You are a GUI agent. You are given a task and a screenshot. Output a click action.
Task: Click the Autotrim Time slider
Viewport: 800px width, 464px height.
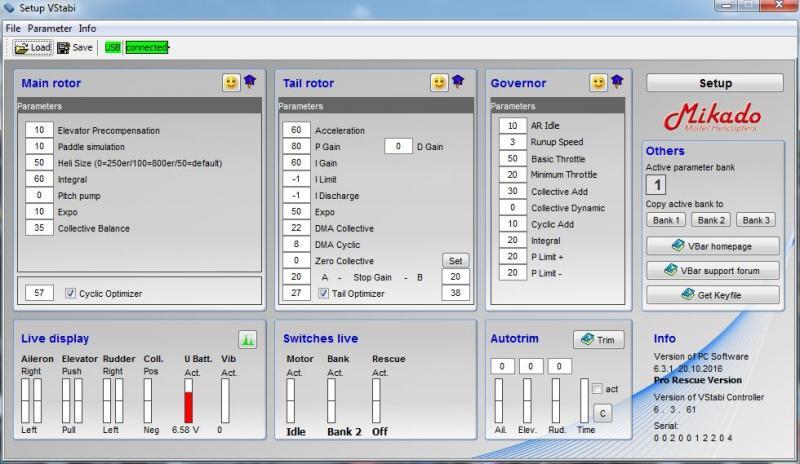click(x=585, y=400)
